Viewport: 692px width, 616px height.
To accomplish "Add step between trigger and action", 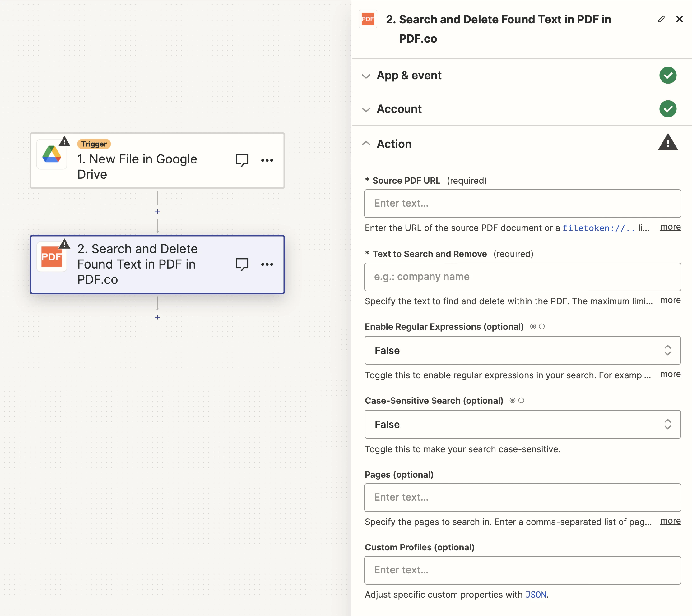I will click(x=157, y=212).
